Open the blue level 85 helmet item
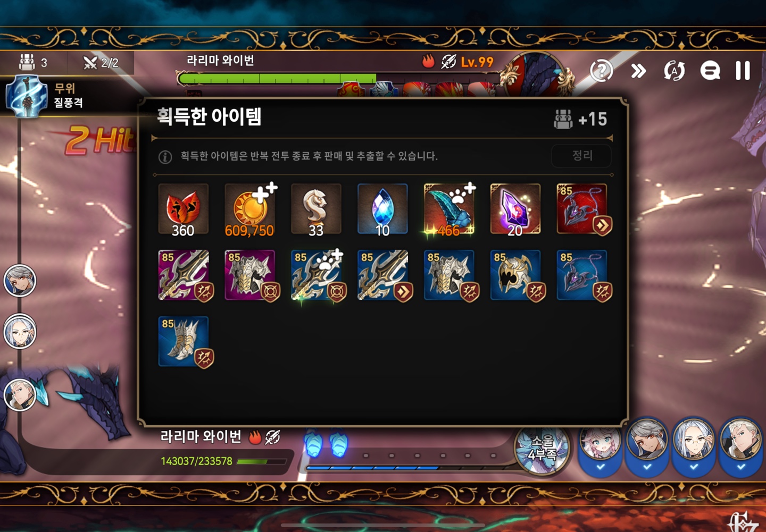 pyautogui.click(x=516, y=275)
